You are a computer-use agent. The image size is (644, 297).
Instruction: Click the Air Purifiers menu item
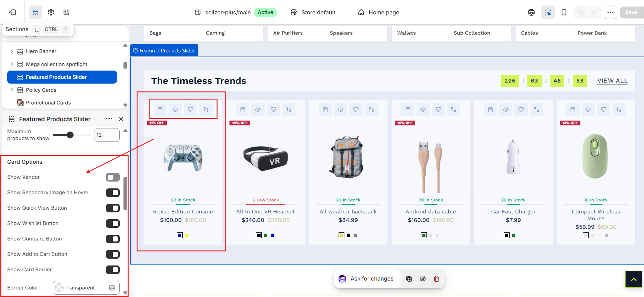tap(288, 33)
